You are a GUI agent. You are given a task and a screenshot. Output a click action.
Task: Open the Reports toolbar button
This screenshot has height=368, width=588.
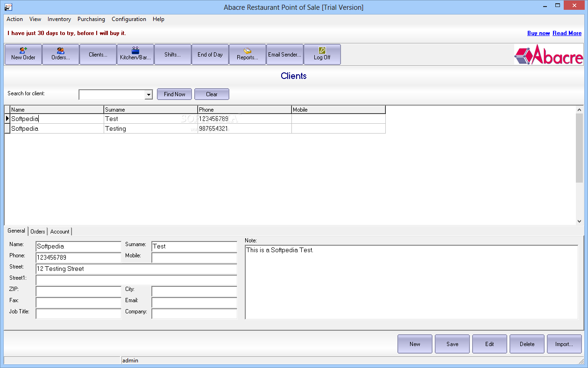(248, 54)
